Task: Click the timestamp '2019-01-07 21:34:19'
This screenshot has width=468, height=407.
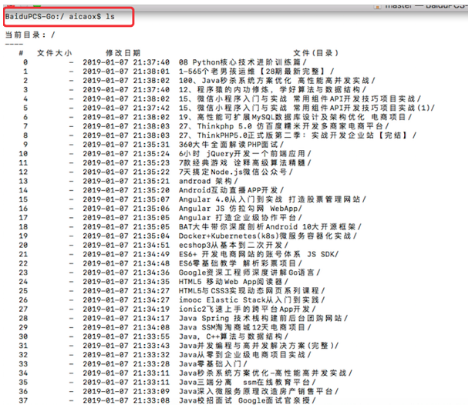Action: [x=126, y=309]
